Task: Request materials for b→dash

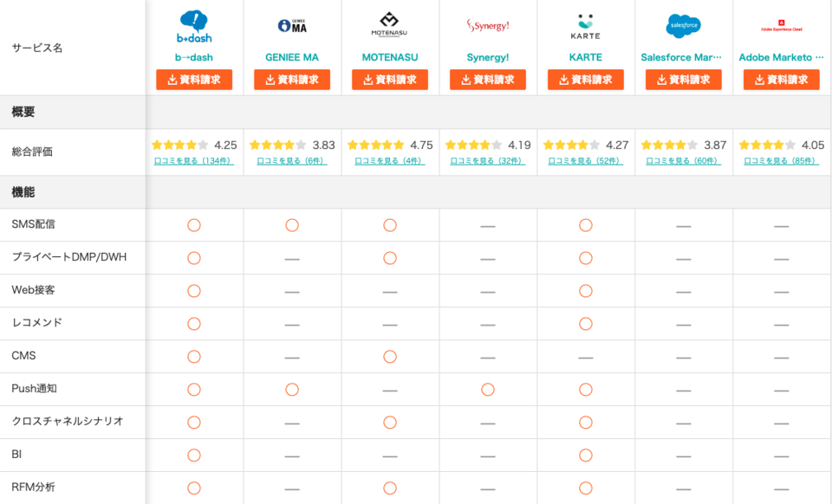Action: point(194,80)
